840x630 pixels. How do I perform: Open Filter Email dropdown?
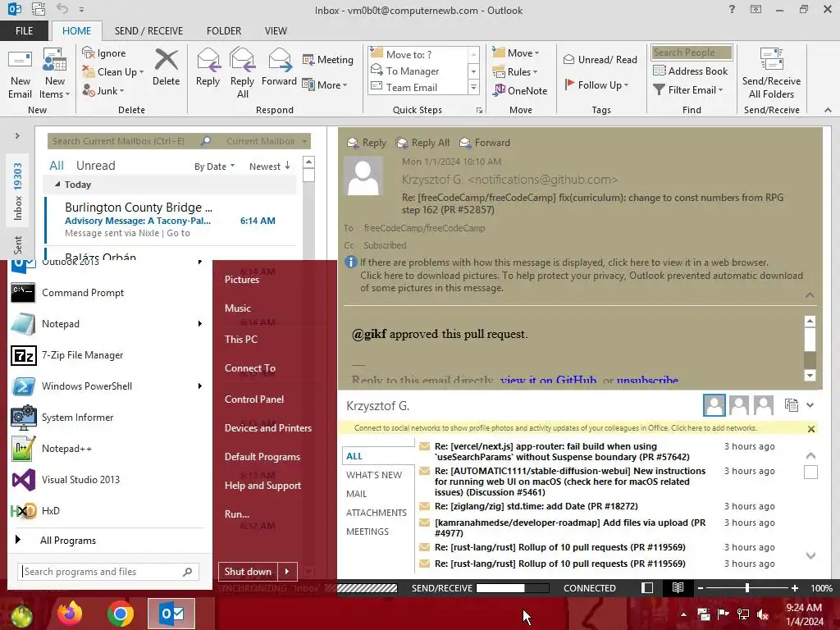pos(688,90)
